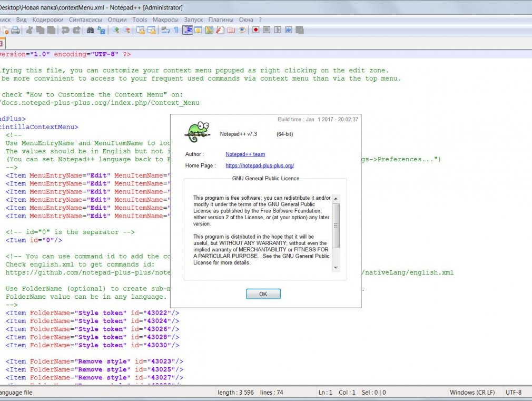Click the 'UTF-8' encoding status entry
The image size is (532, 401).
pyautogui.click(x=514, y=393)
